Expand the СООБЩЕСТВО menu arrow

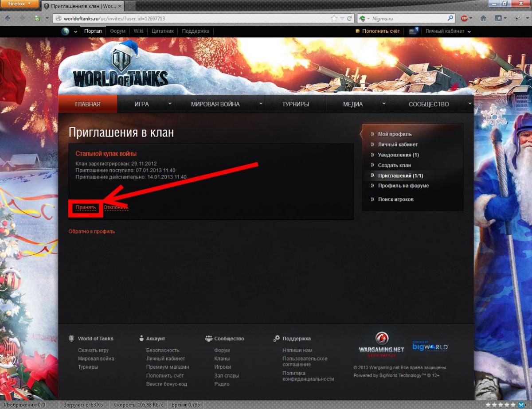tap(469, 104)
